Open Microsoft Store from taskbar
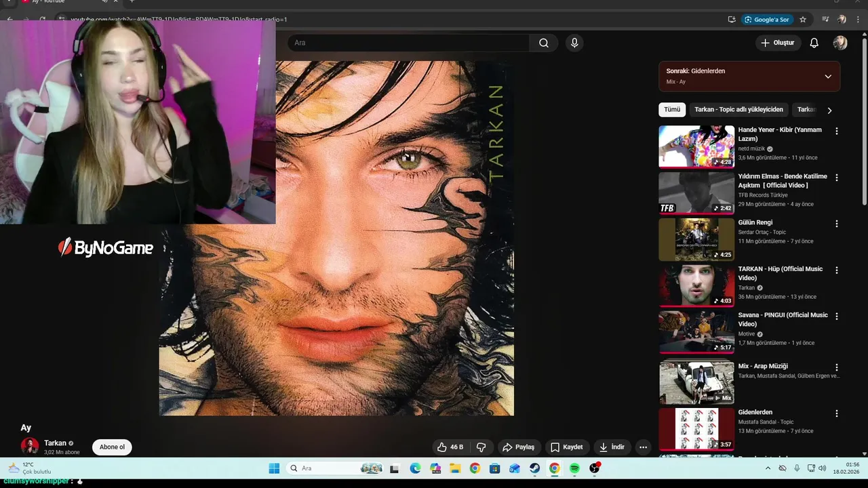868x488 pixels. point(494,468)
